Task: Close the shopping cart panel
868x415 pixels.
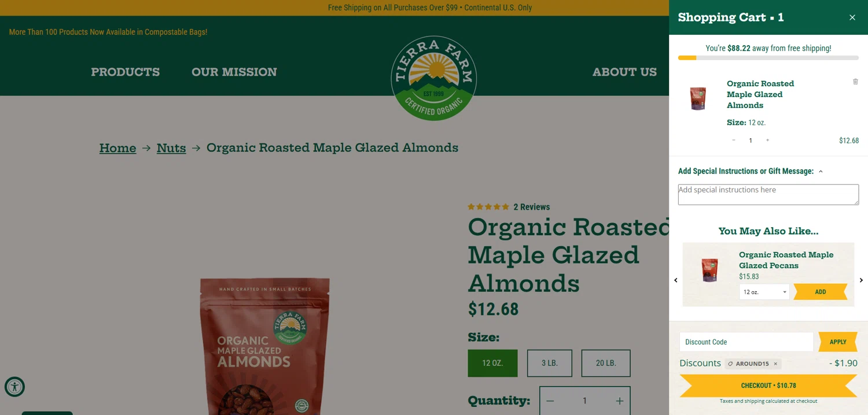Action: (852, 17)
